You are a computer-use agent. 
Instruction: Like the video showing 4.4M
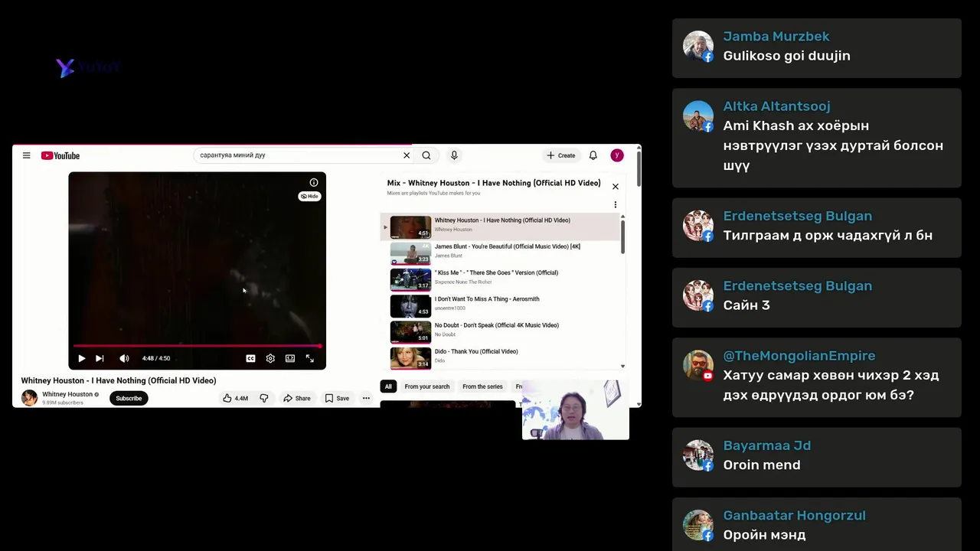(236, 398)
